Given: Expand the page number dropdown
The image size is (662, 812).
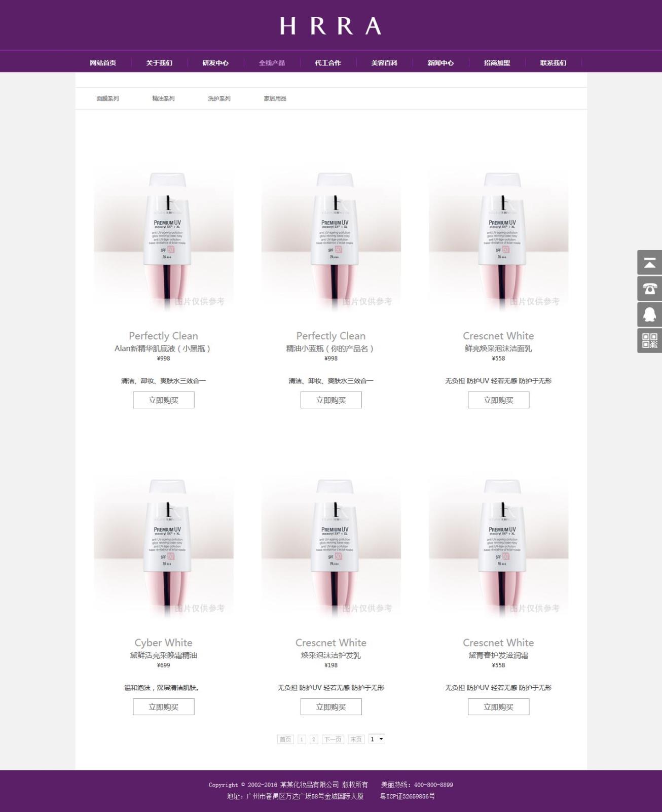Looking at the screenshot, I should 377,739.
